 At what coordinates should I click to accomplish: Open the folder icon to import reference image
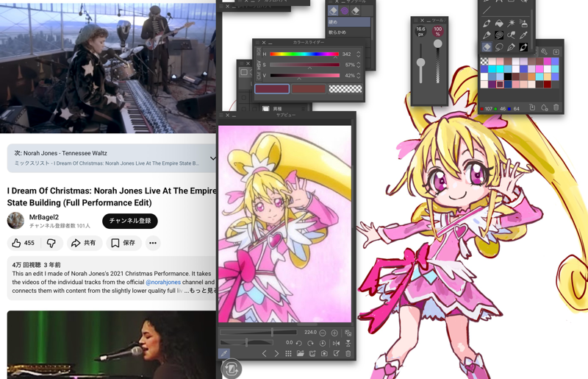300,354
